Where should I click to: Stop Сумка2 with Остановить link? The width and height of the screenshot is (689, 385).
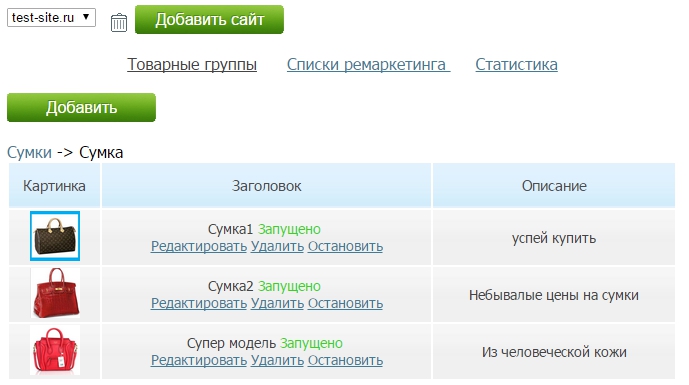pos(345,303)
